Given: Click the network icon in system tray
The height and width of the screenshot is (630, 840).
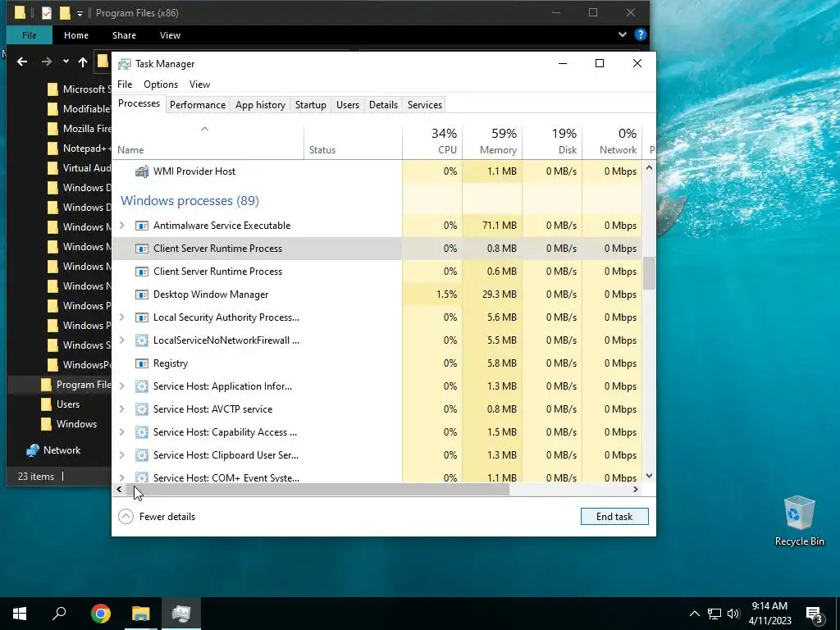Looking at the screenshot, I should tap(714, 614).
